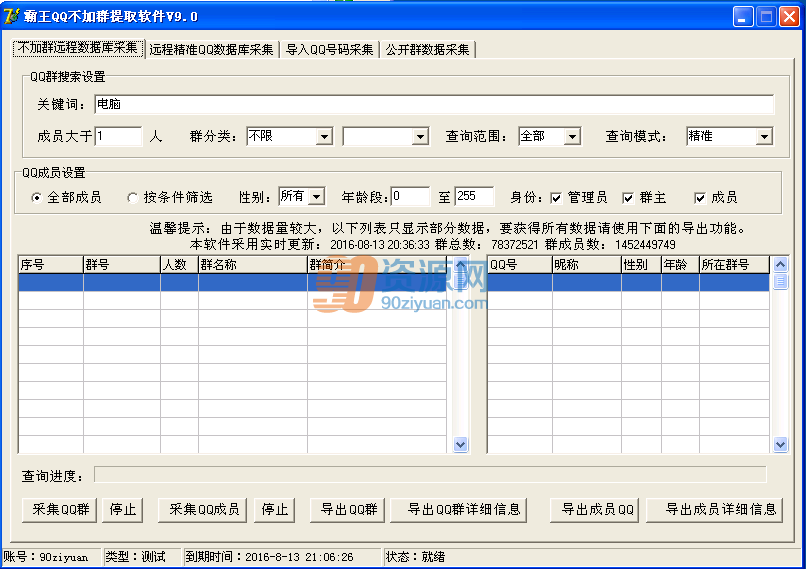Screen dimensions: 806x569
Task: Expand the empty group subcategory dropdown
Action: (386, 136)
